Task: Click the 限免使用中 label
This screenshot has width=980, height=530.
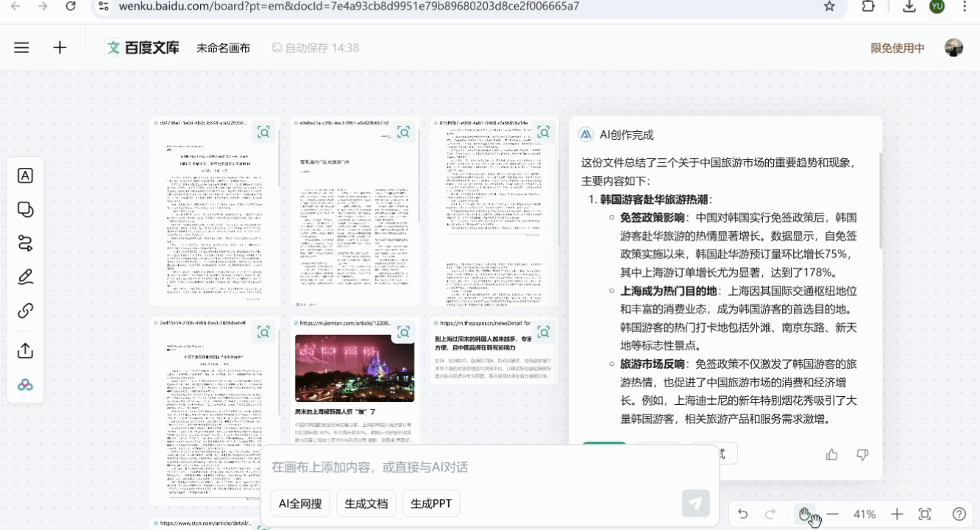Action: click(x=898, y=48)
